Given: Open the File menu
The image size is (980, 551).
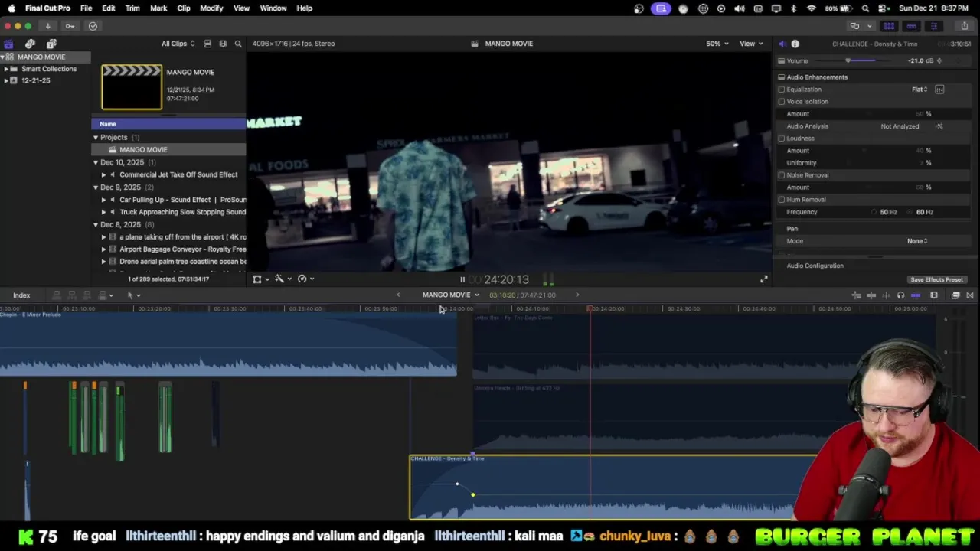Looking at the screenshot, I should [x=87, y=8].
